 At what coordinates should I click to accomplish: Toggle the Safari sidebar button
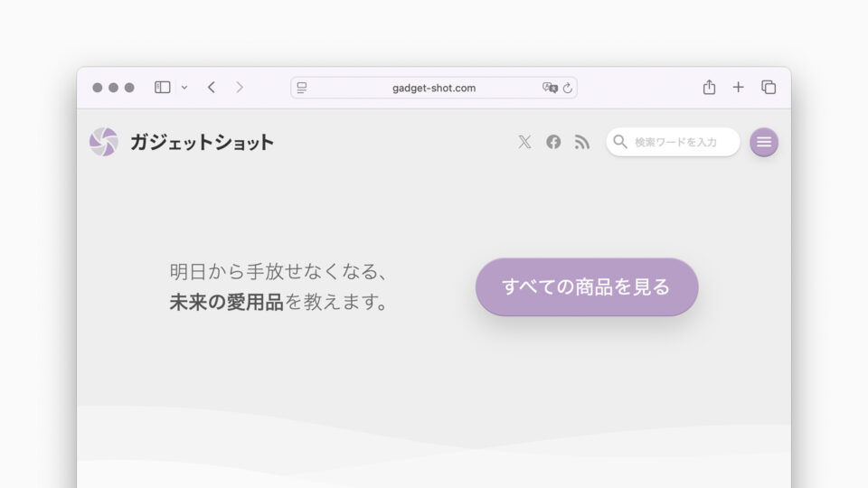click(162, 88)
